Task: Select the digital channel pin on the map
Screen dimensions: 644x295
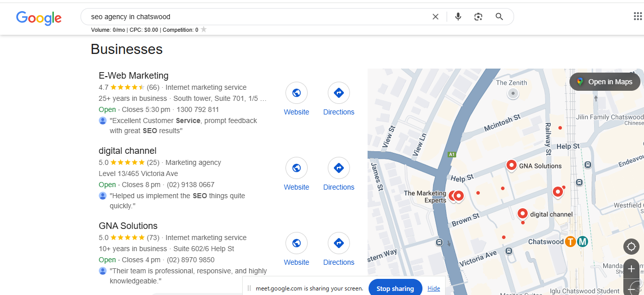Action: click(x=523, y=214)
